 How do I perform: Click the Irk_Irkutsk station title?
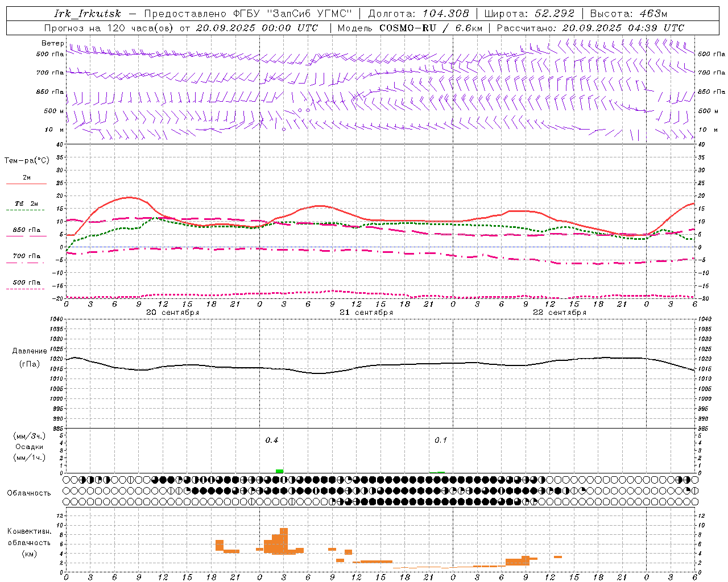pyautogui.click(x=88, y=14)
